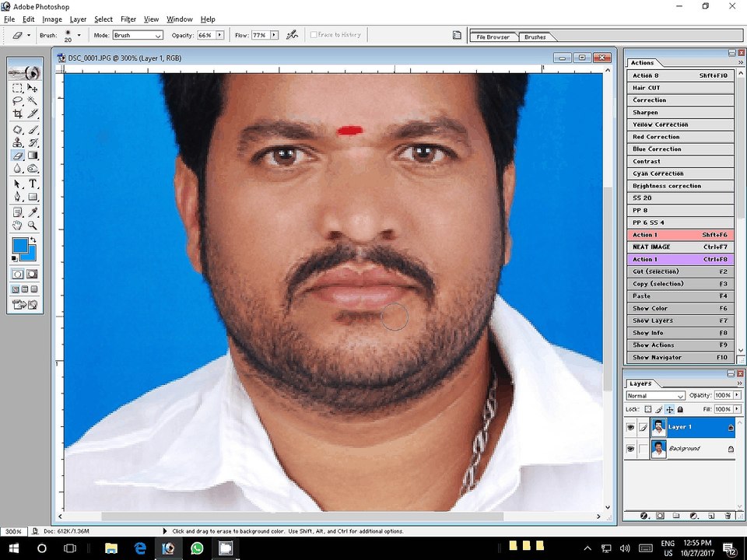
Task: Select the Type tool
Action: [x=33, y=184]
